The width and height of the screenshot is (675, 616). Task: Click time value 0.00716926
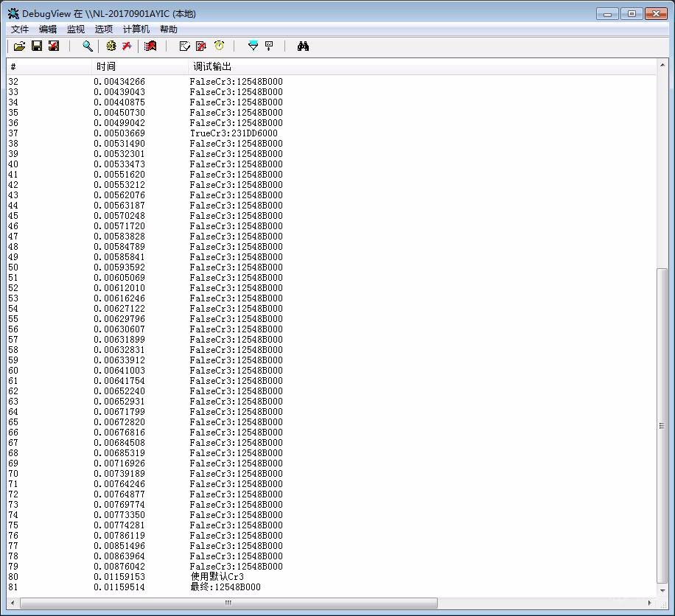tap(119, 463)
